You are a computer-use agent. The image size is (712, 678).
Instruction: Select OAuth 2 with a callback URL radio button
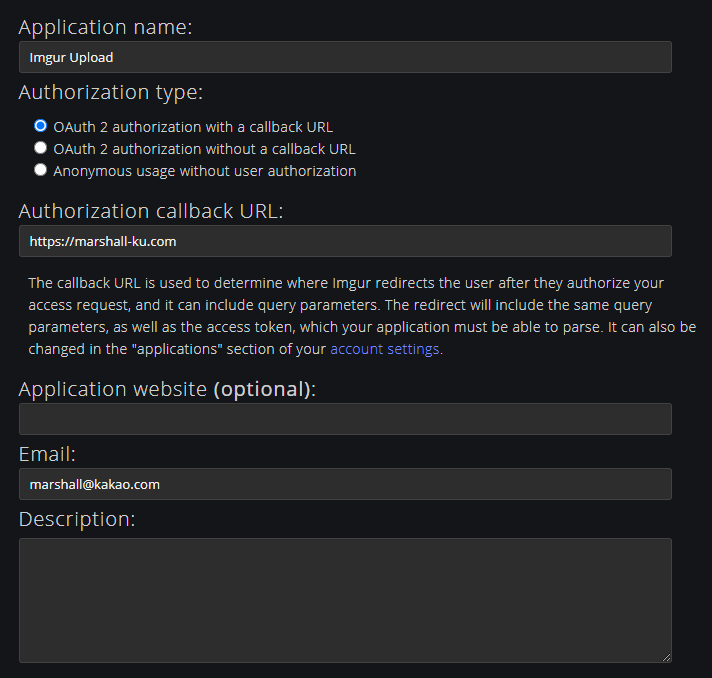coord(41,126)
